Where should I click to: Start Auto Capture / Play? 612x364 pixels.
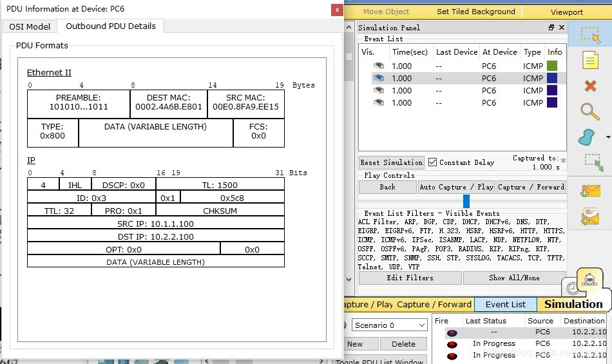[457, 187]
